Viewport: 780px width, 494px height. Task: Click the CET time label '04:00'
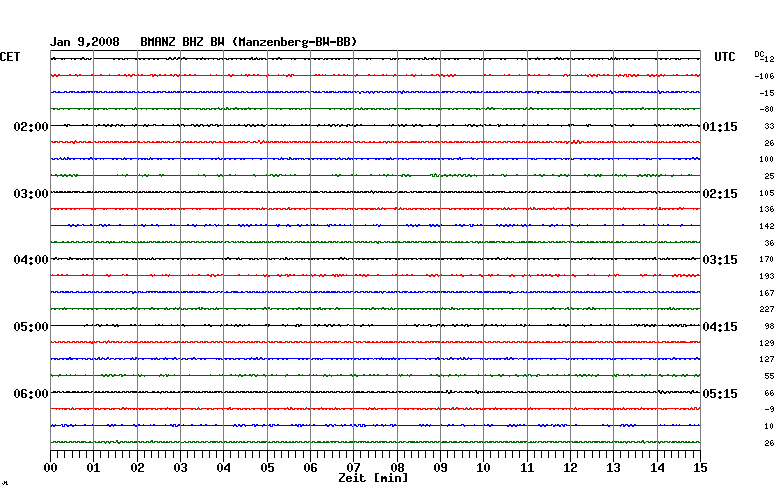pos(31,260)
